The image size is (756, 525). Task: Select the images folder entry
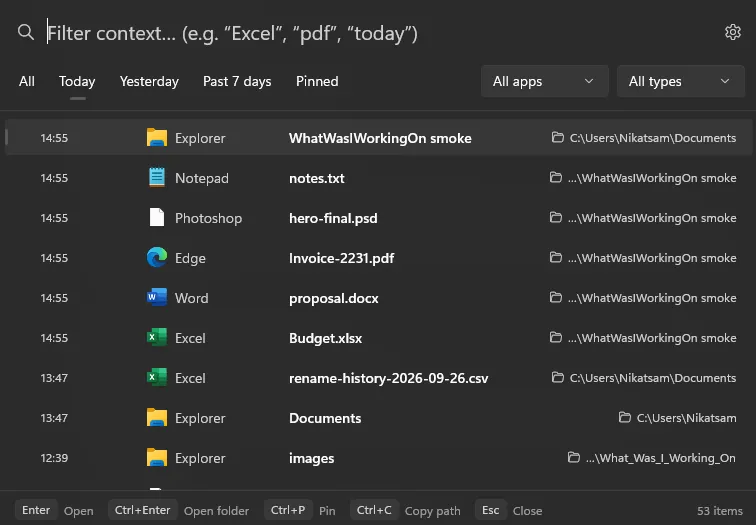click(378, 458)
